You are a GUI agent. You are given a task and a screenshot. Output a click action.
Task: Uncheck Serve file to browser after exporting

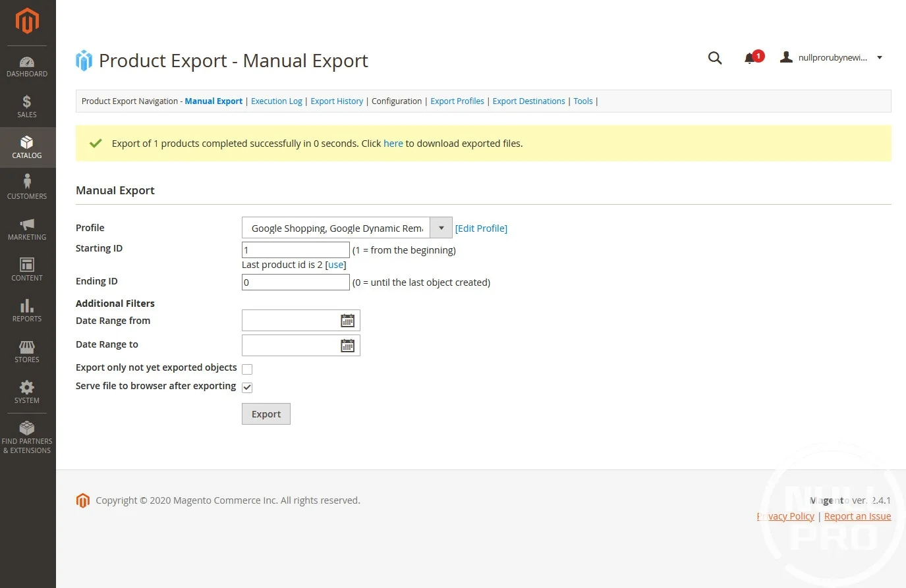pyautogui.click(x=247, y=387)
